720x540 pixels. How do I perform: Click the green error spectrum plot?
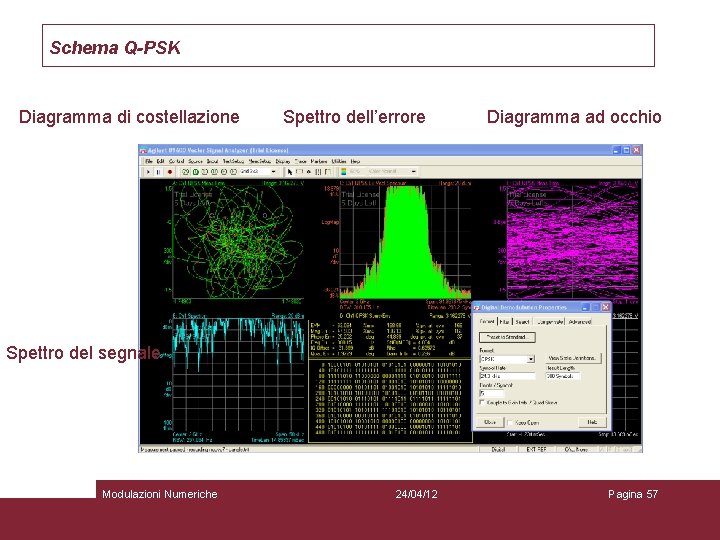[405, 242]
